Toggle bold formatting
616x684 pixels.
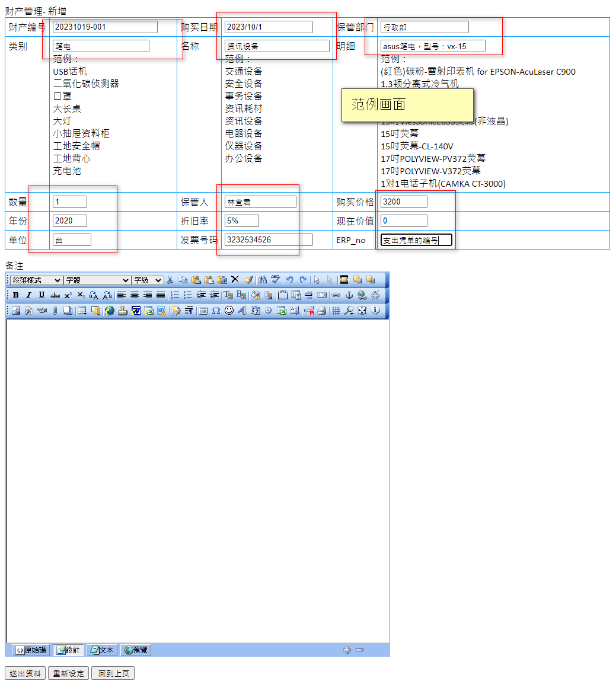[x=16, y=295]
